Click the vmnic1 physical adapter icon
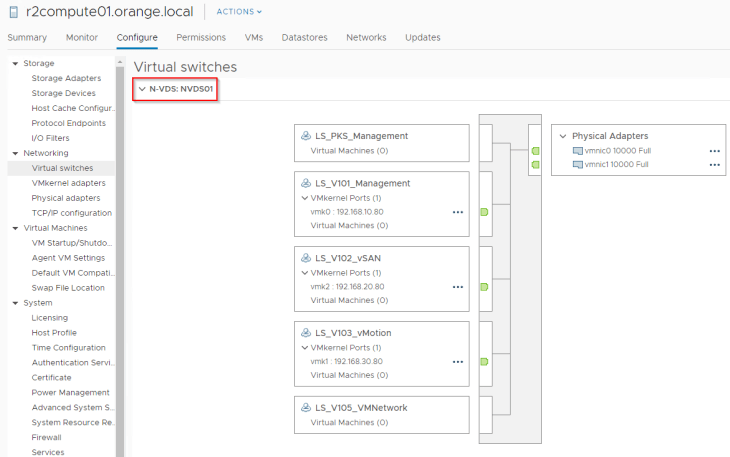The height and width of the screenshot is (457, 730). click(x=577, y=165)
